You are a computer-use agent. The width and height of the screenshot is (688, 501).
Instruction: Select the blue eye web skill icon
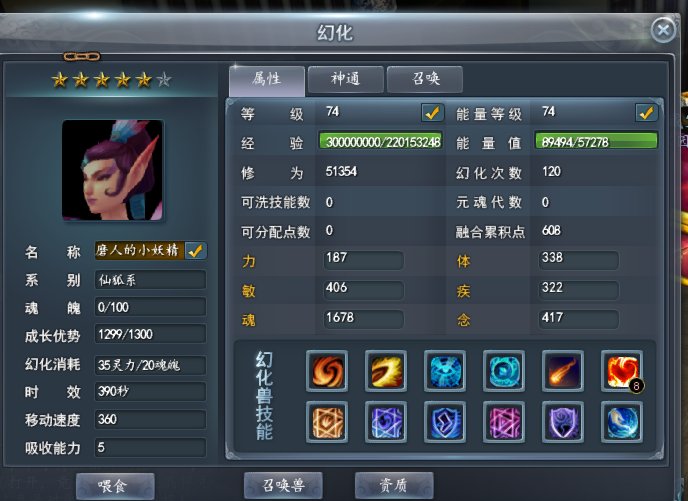point(445,371)
